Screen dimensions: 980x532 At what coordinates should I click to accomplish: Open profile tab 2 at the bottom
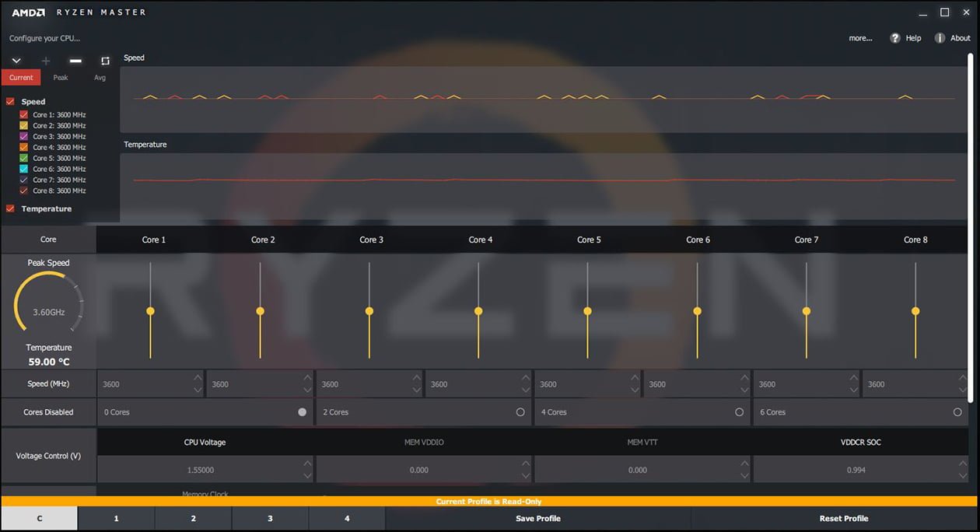coord(192,518)
